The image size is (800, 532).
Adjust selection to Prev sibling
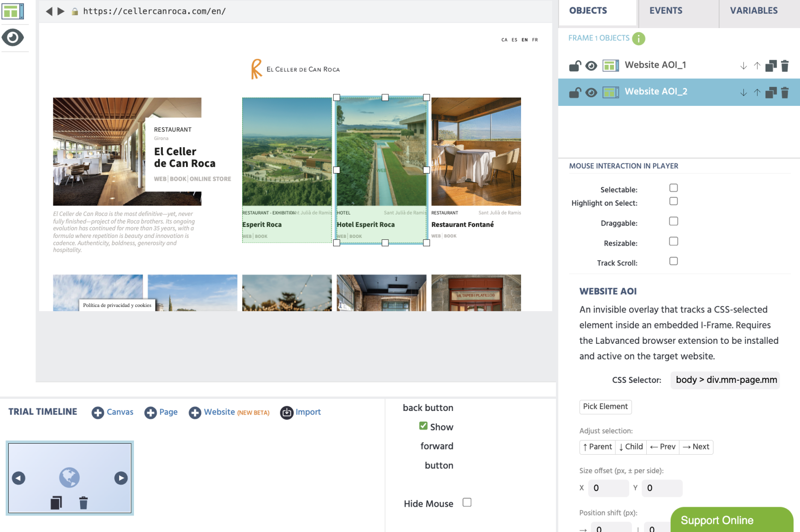pyautogui.click(x=663, y=447)
